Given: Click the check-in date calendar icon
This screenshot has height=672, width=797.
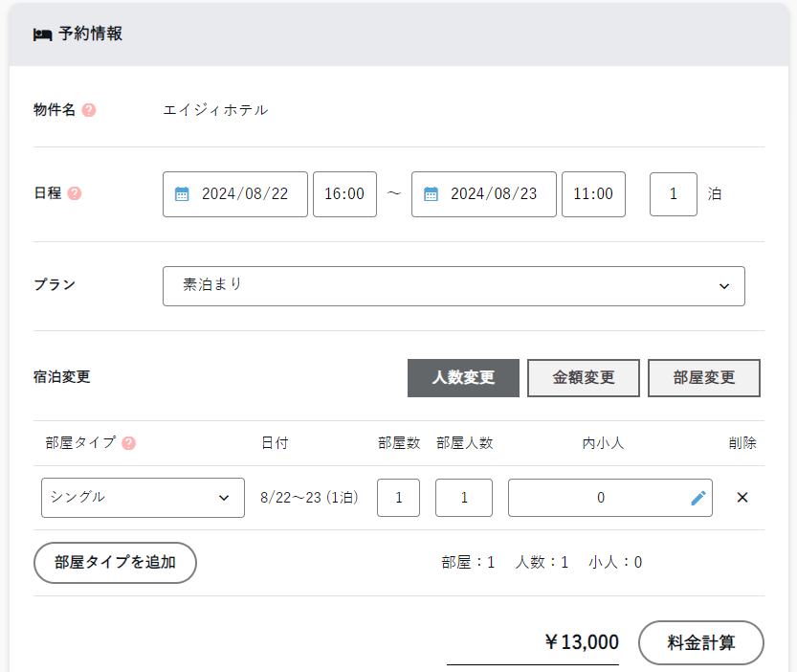Looking at the screenshot, I should point(182,194).
